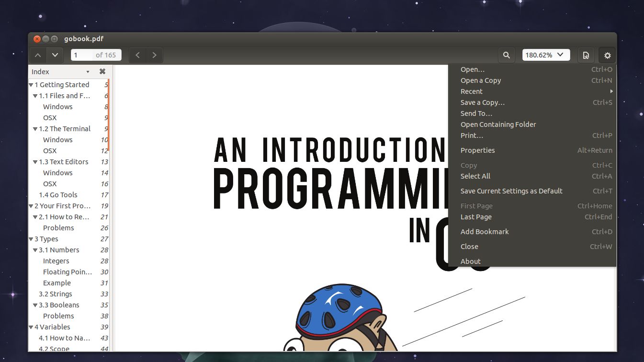
Task: Collapse the 3 Types section
Action: (x=31, y=239)
